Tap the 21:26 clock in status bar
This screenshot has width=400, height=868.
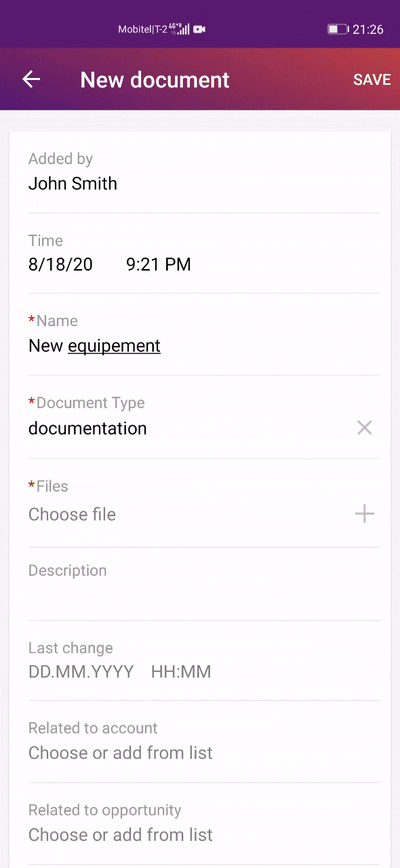point(368,29)
